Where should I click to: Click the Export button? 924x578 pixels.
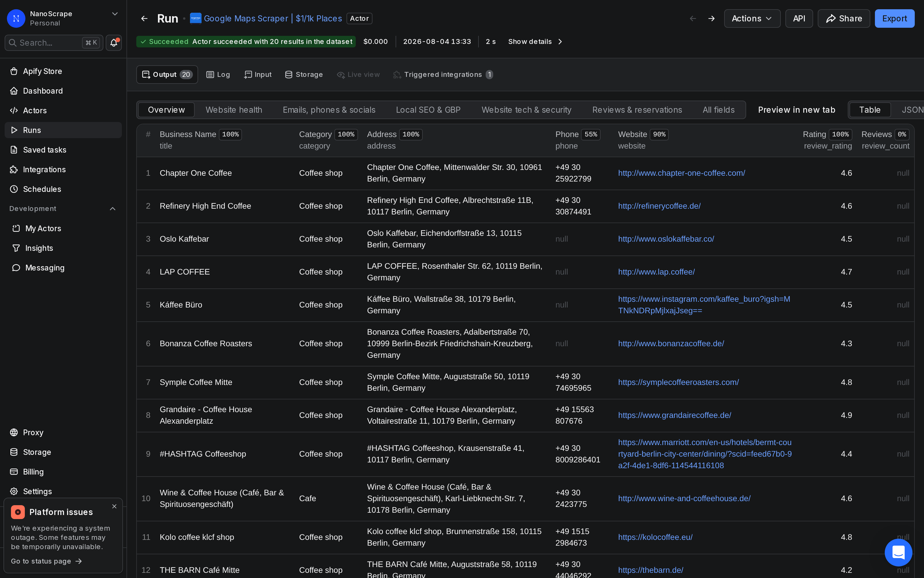894,18
